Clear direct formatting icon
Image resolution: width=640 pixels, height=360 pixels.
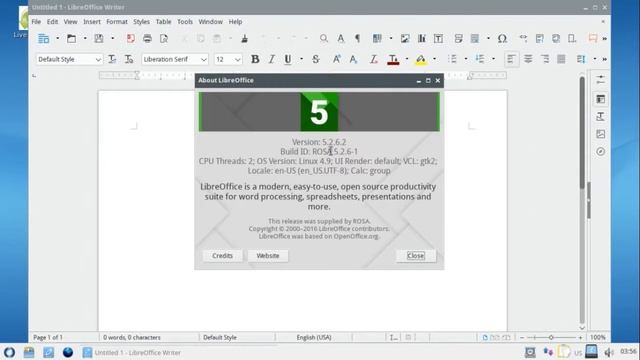point(373,59)
